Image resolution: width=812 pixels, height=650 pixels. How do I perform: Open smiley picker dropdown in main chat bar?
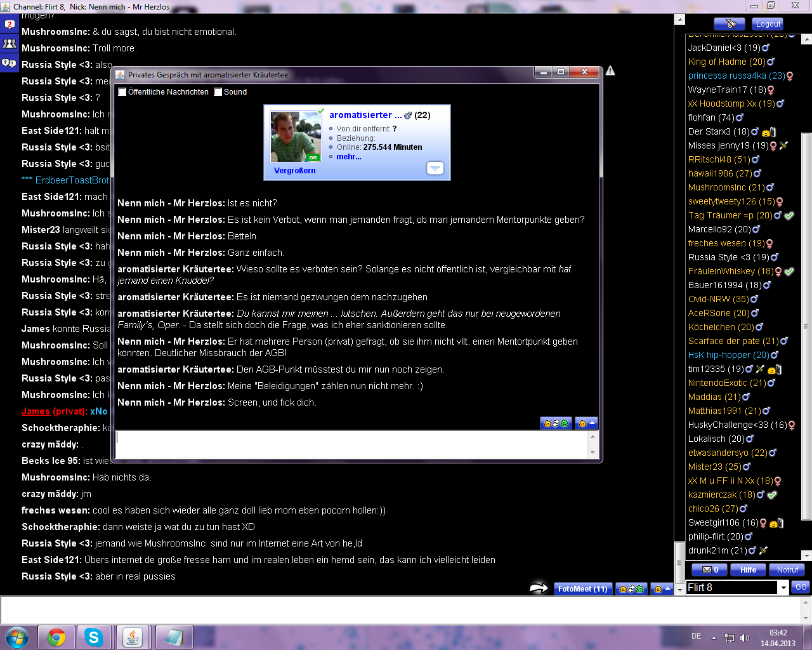[662, 588]
